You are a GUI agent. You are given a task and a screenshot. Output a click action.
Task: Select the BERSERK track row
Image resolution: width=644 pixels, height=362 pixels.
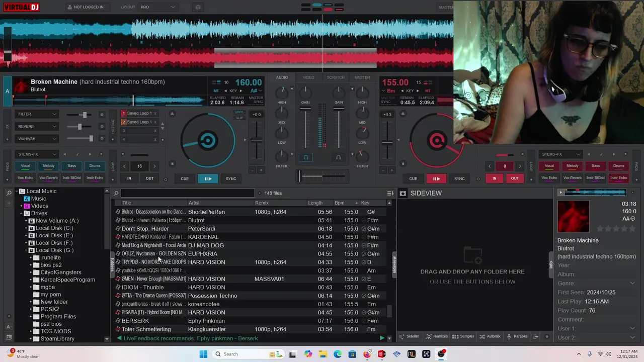click(251, 321)
